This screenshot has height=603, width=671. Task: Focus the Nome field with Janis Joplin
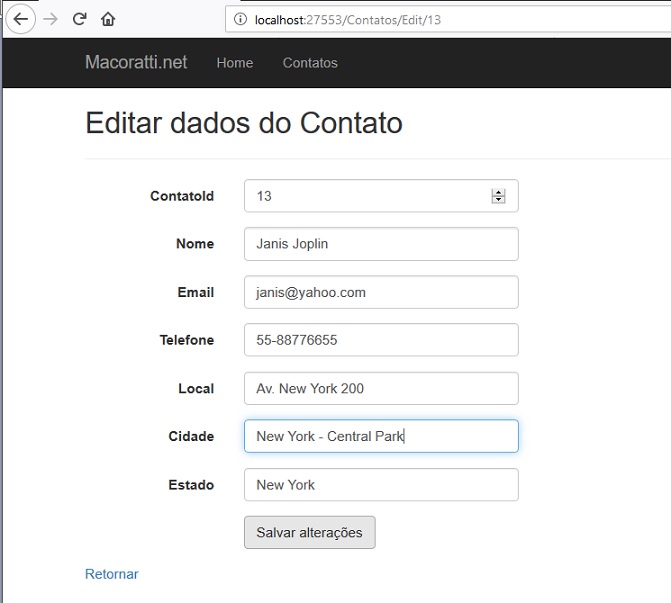pos(381,244)
